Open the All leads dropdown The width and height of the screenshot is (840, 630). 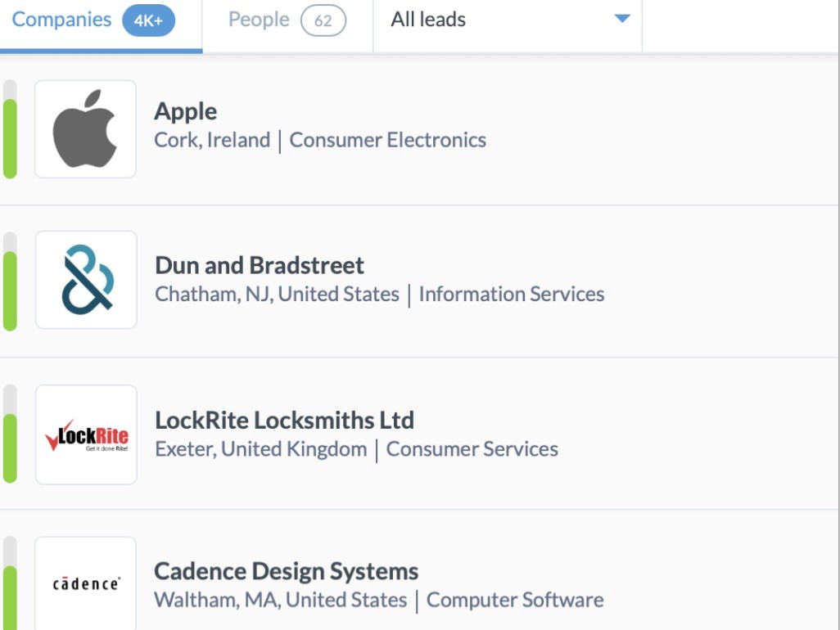click(508, 20)
